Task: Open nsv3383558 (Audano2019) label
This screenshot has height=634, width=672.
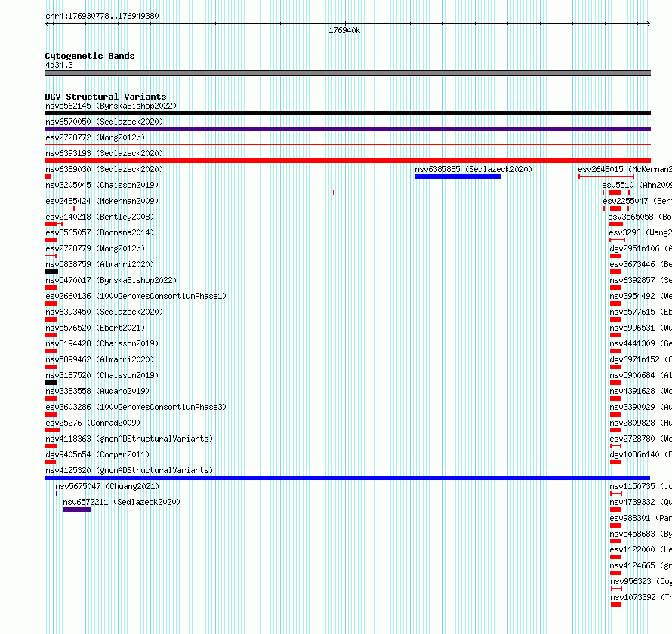Action: coord(97,391)
